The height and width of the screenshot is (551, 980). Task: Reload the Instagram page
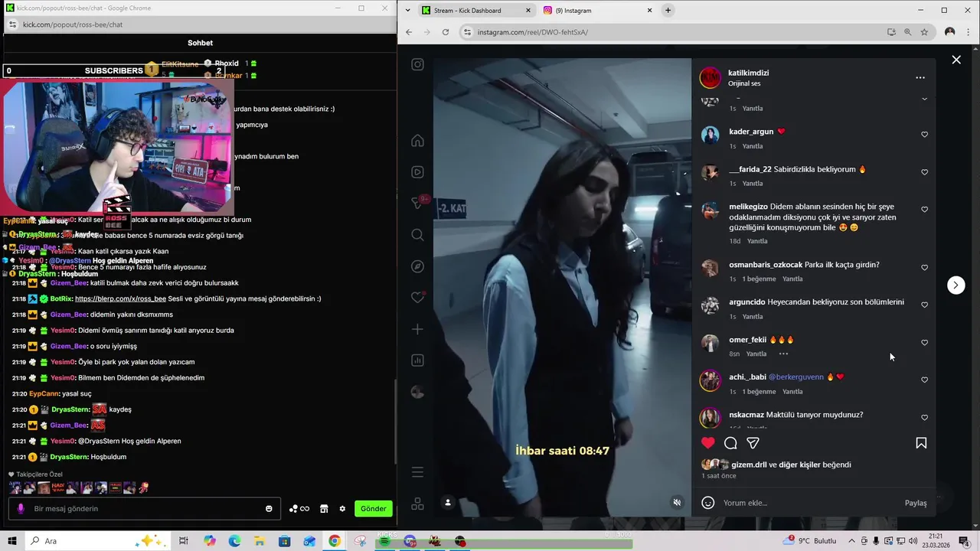tap(446, 32)
